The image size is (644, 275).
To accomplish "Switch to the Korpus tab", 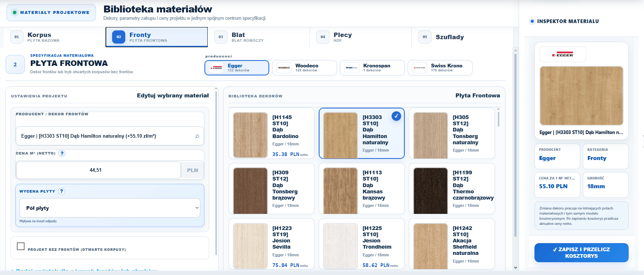I will pyautogui.click(x=55, y=37).
